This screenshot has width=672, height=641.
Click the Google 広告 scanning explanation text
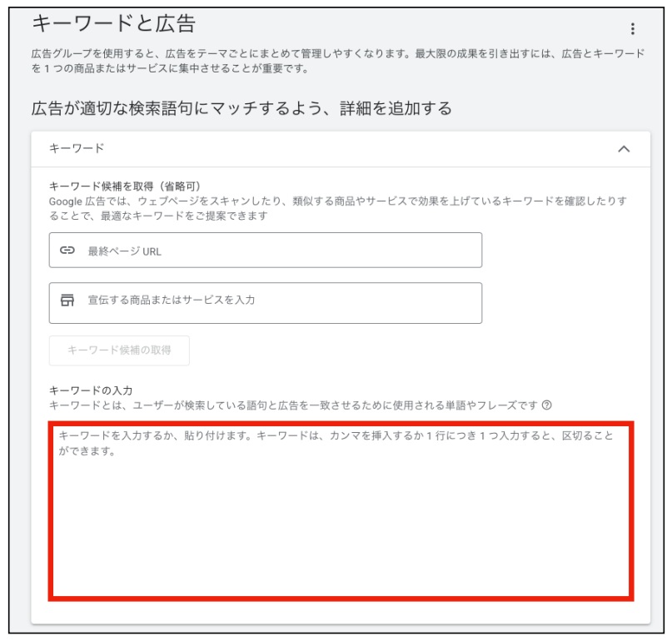(333, 208)
